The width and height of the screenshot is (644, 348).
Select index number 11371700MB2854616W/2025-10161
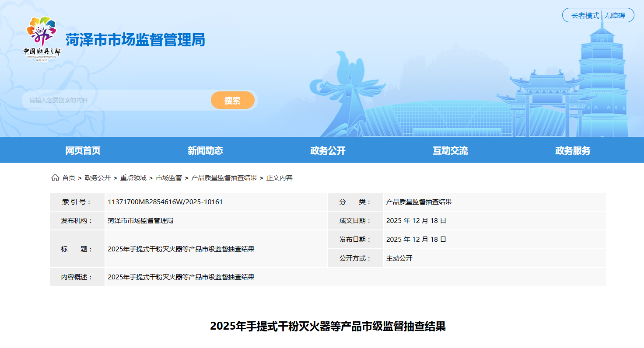pos(165,202)
